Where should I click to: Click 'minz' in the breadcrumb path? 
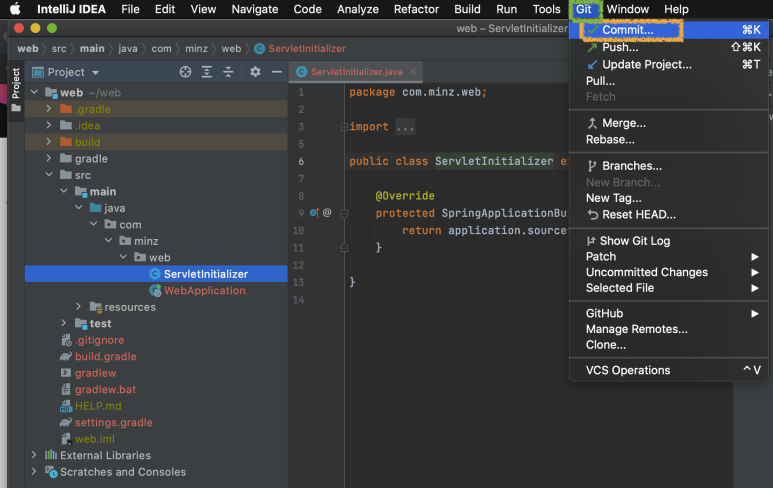(x=196, y=49)
